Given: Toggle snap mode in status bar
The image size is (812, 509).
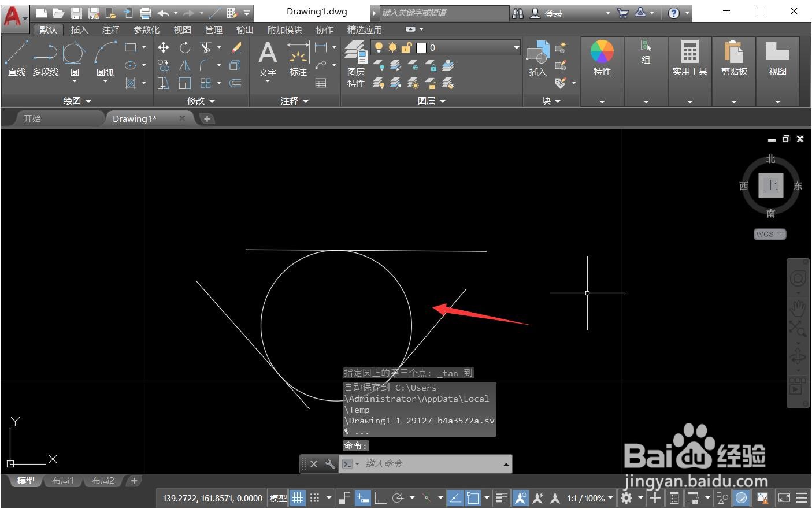Looking at the screenshot, I should [315, 497].
